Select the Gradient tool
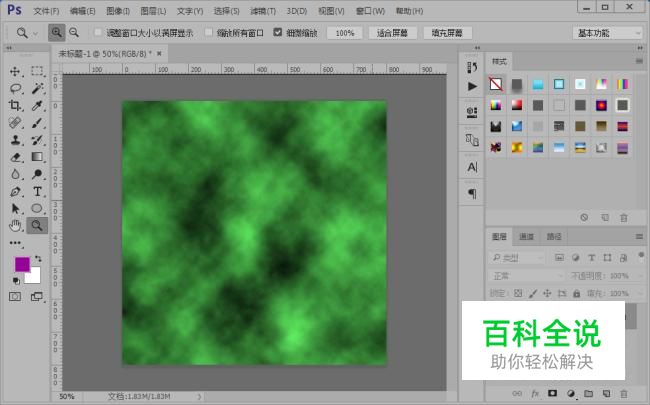The width and height of the screenshot is (650, 405). click(37, 157)
